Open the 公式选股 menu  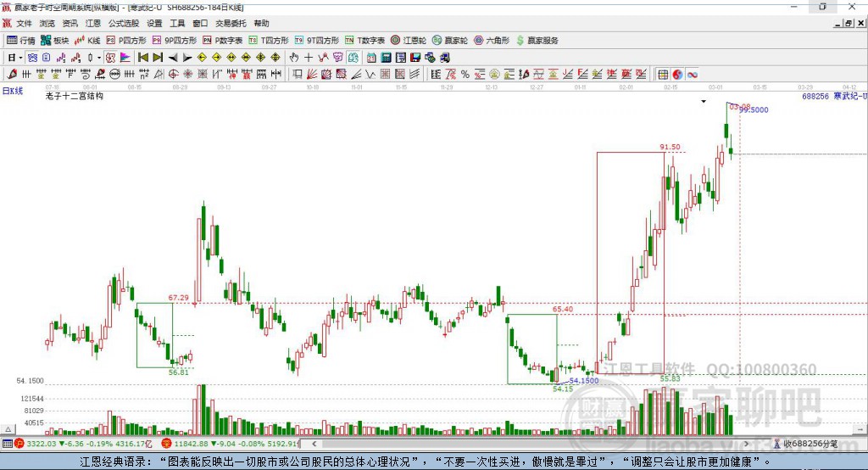click(x=124, y=23)
